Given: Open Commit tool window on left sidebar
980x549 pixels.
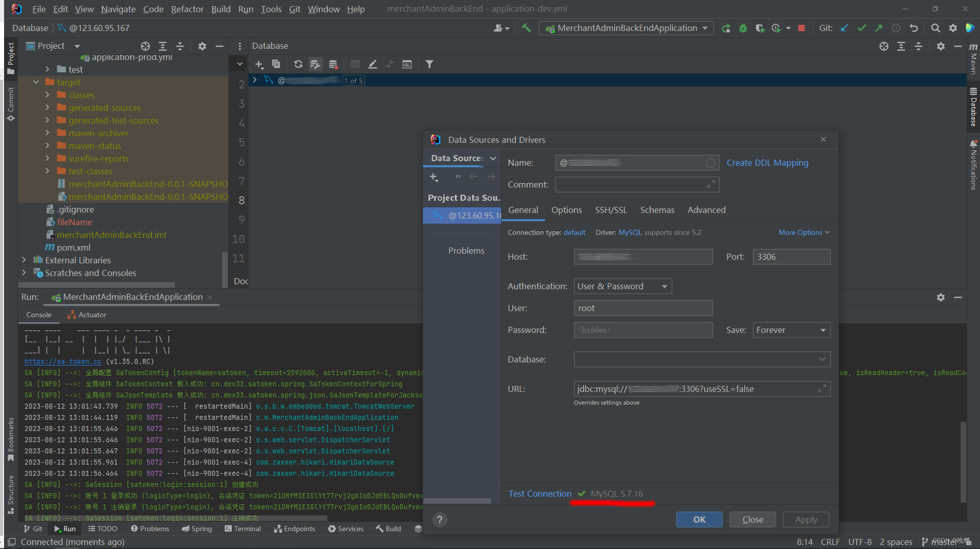Looking at the screenshot, I should [x=11, y=104].
